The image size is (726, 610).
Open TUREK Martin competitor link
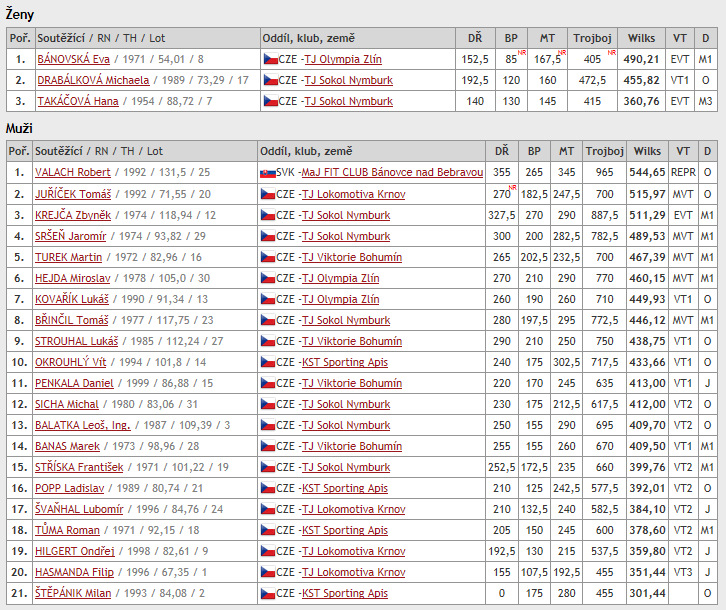[69, 257]
